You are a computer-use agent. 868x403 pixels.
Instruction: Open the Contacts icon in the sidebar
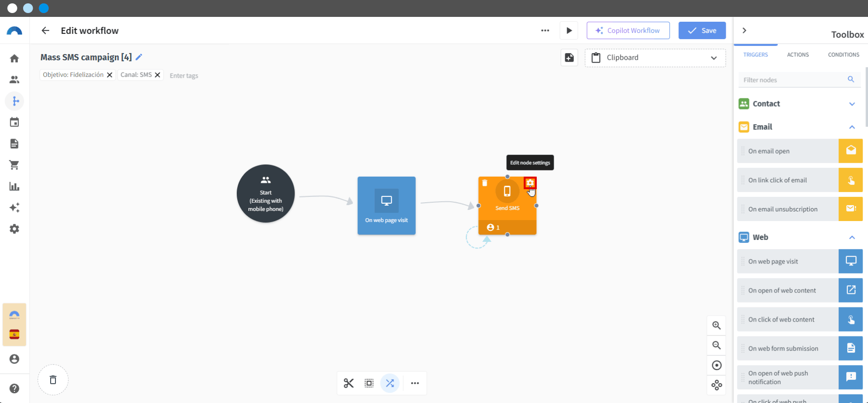tap(14, 80)
